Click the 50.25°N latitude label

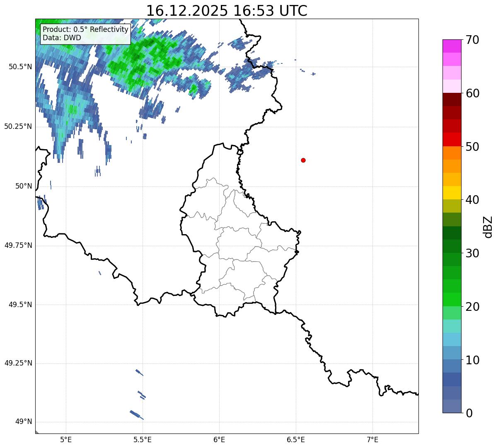(18, 126)
